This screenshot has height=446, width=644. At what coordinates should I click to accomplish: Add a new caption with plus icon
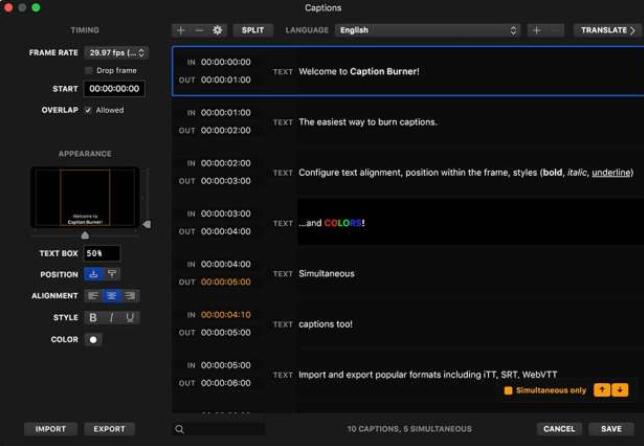[181, 30]
